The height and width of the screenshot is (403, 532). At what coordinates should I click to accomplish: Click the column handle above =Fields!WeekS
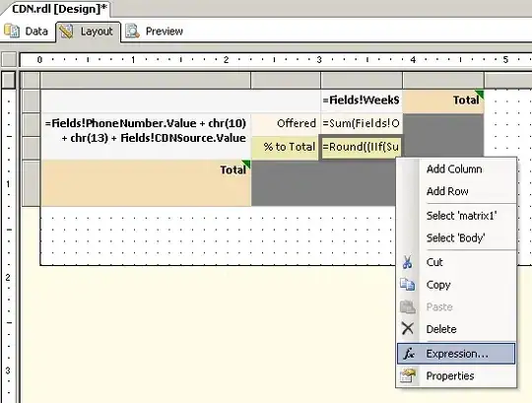pos(362,81)
